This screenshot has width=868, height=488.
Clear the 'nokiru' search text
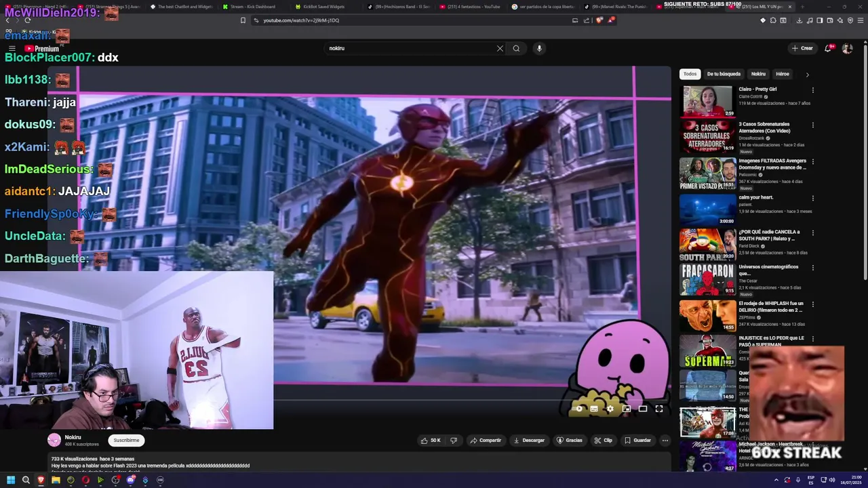pos(500,48)
